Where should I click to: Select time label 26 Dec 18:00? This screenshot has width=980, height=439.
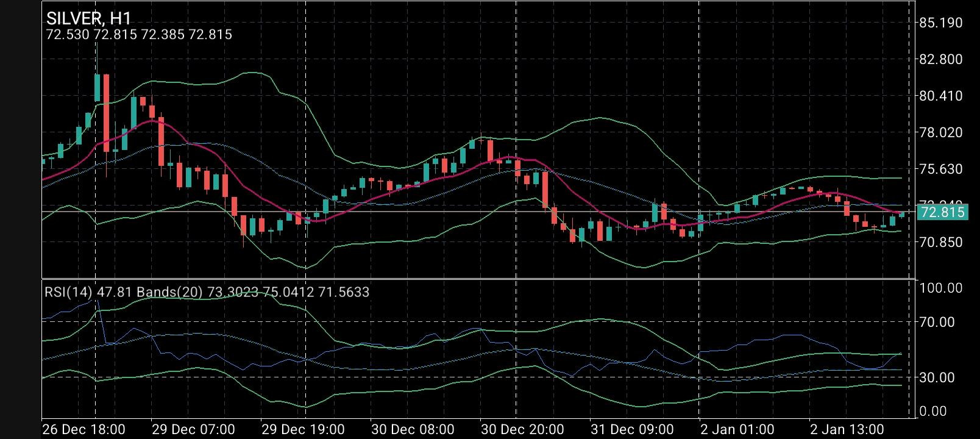click(x=84, y=429)
